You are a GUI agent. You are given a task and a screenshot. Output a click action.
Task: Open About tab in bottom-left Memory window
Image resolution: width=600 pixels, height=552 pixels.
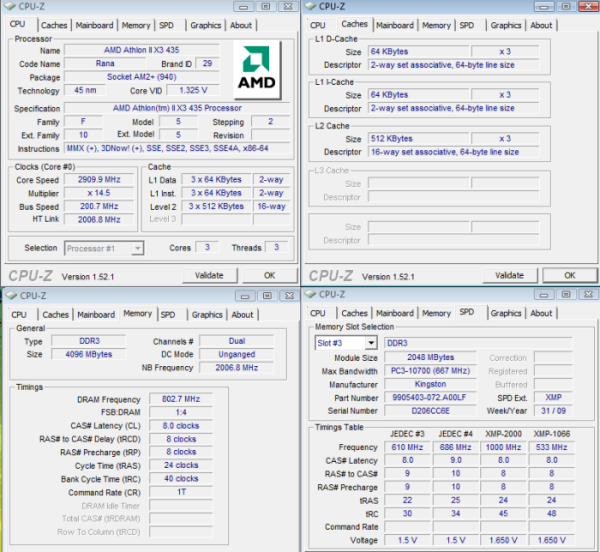pyautogui.click(x=242, y=314)
